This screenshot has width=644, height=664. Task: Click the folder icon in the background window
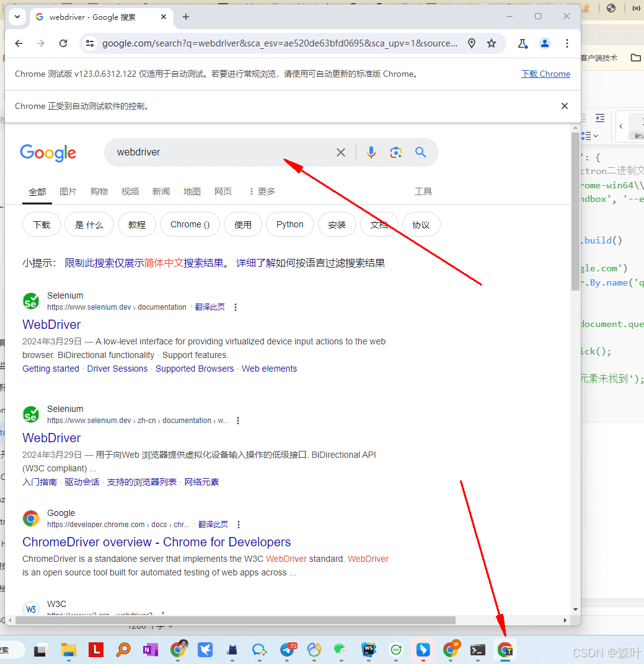click(635, 58)
